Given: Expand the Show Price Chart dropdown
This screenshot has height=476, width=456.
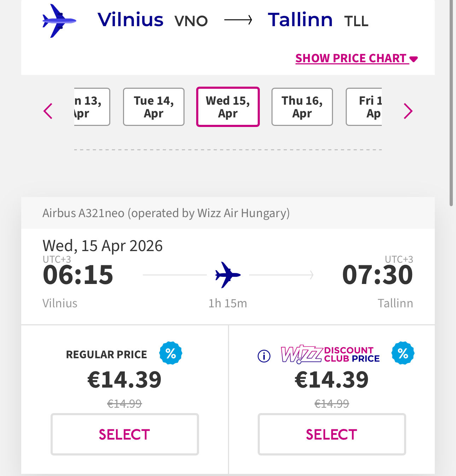Looking at the screenshot, I should point(356,58).
